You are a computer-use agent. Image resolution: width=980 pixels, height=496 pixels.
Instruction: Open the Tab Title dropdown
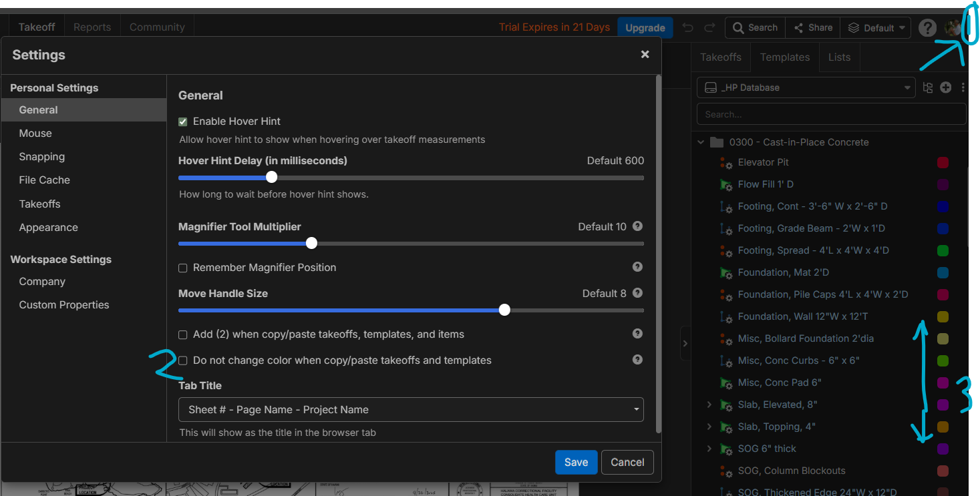410,410
